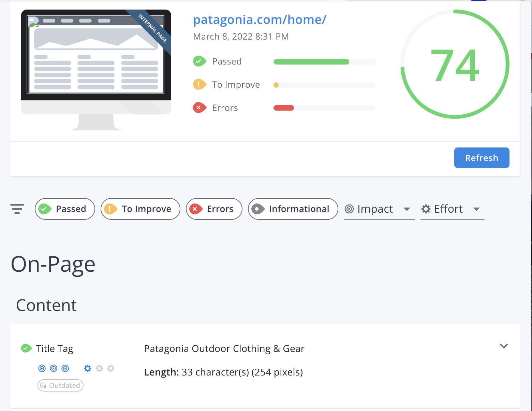The image size is (532, 411).
Task: Open the patagonia.com/home/ link
Action: [x=260, y=20]
